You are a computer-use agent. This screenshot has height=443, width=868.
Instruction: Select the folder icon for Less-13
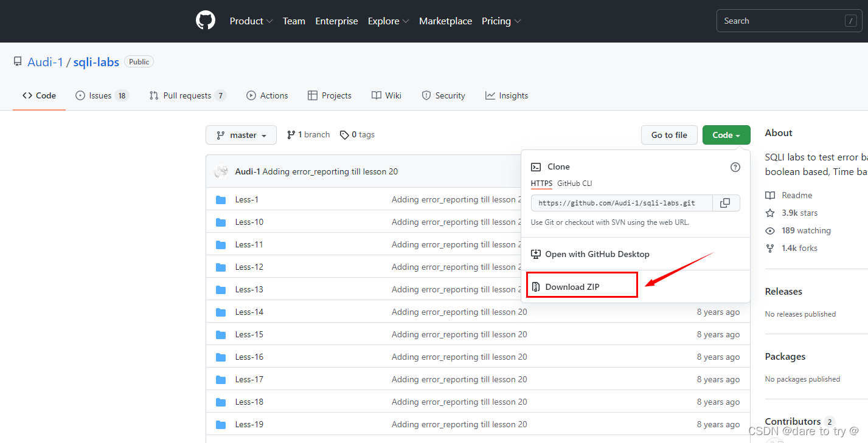click(x=221, y=290)
